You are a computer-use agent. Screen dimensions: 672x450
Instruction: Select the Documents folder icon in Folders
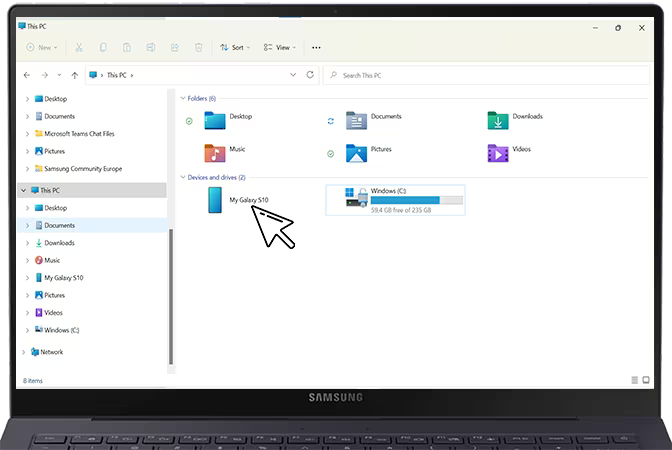[x=357, y=120]
